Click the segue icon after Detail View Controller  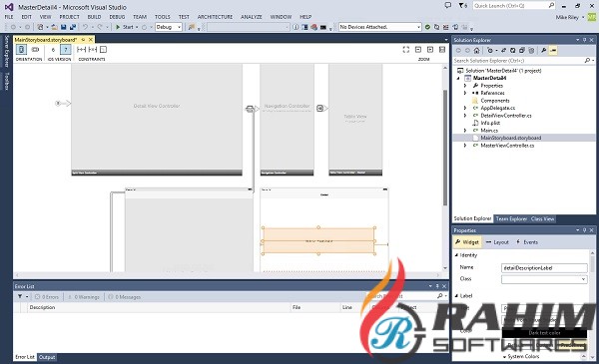tap(250, 109)
